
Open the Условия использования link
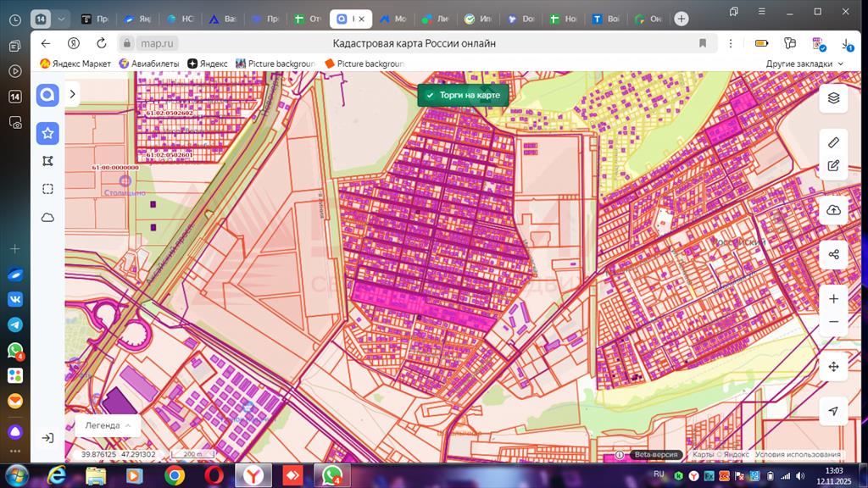click(x=798, y=455)
